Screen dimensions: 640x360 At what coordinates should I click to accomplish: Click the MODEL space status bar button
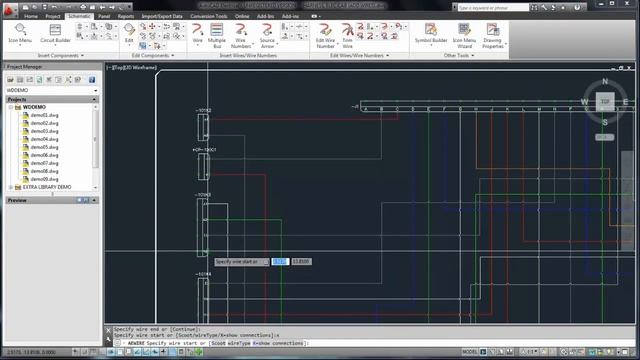coord(469,352)
